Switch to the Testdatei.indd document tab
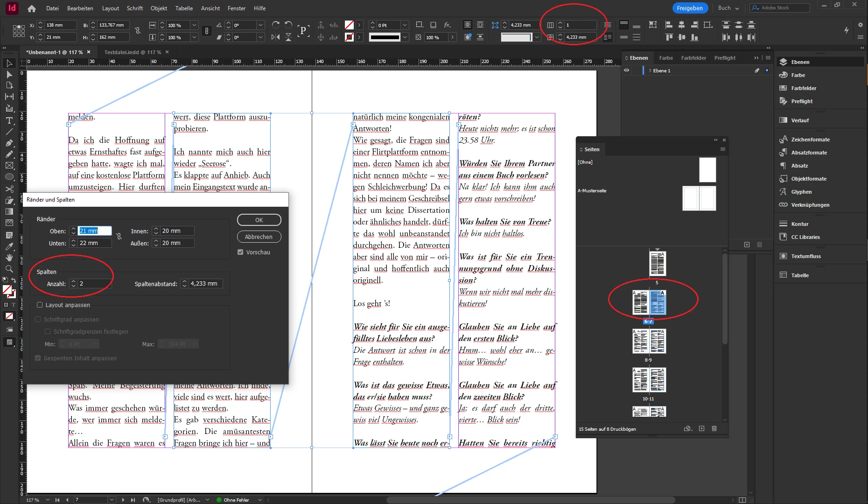Screen dimensions: 868x504 click(133, 52)
